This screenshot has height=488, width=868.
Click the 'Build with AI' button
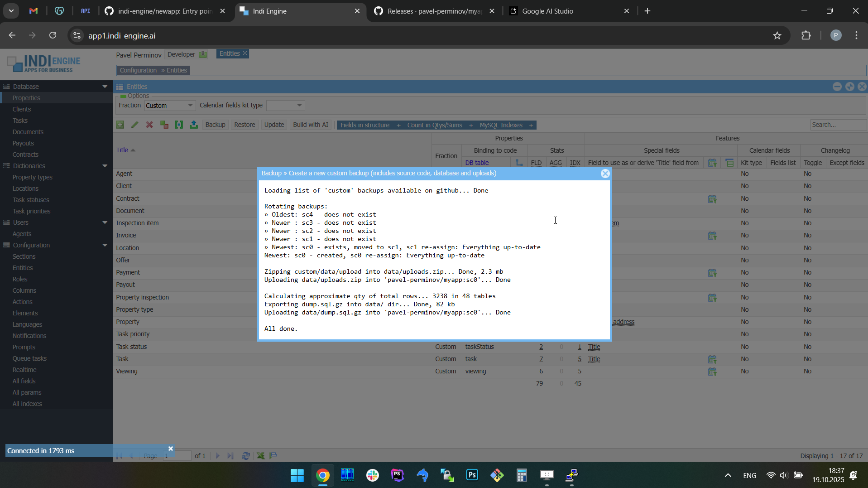tap(310, 125)
